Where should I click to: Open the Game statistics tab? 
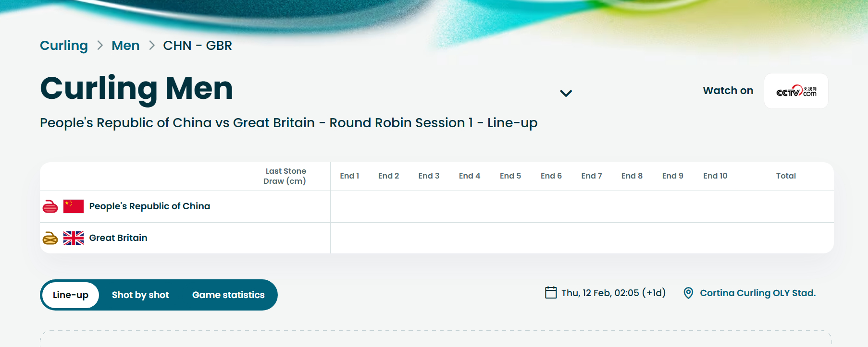[228, 295]
